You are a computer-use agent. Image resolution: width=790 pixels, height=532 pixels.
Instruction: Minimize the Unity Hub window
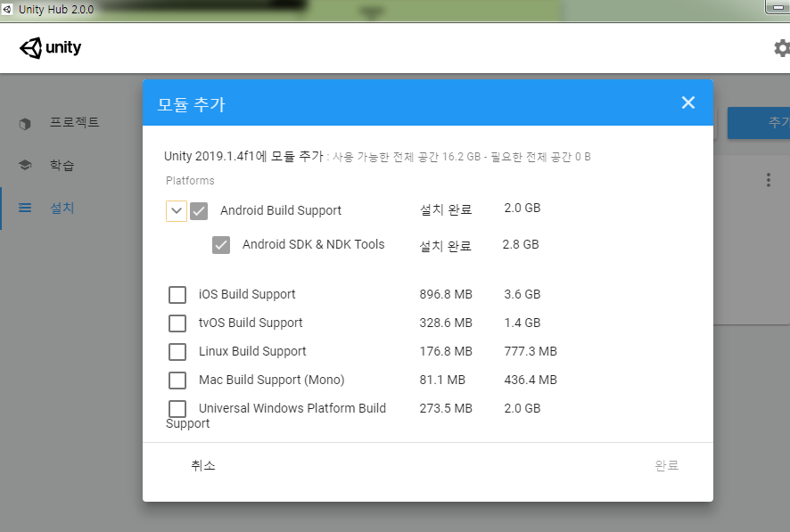pyautogui.click(x=778, y=7)
